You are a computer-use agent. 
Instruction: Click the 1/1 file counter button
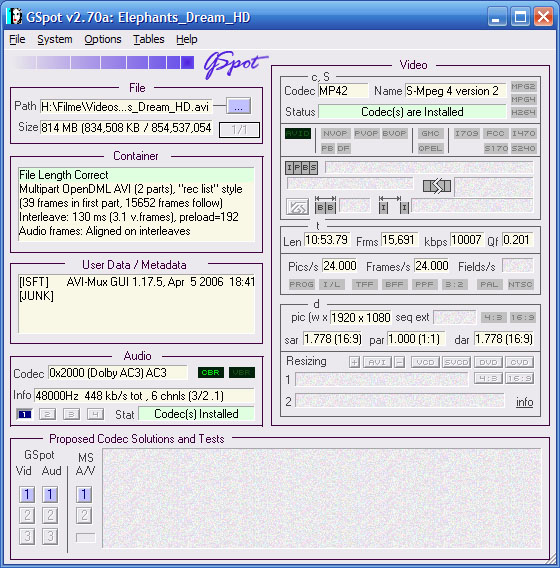pos(239,130)
